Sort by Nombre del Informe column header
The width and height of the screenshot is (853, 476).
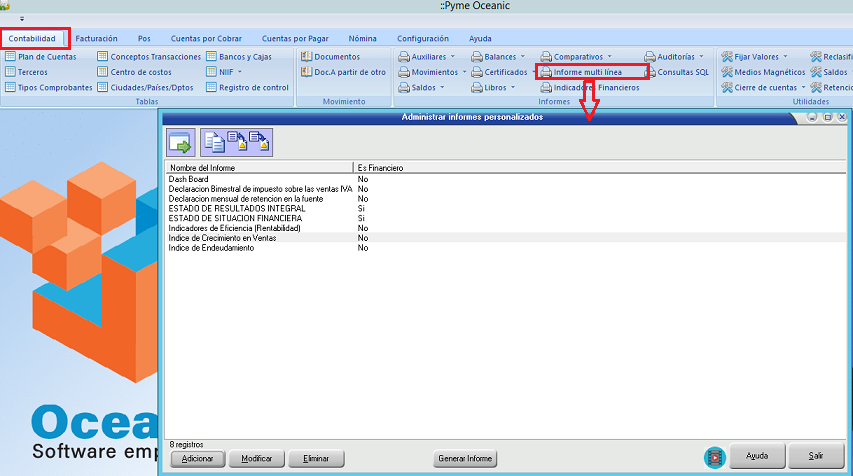tap(258, 168)
